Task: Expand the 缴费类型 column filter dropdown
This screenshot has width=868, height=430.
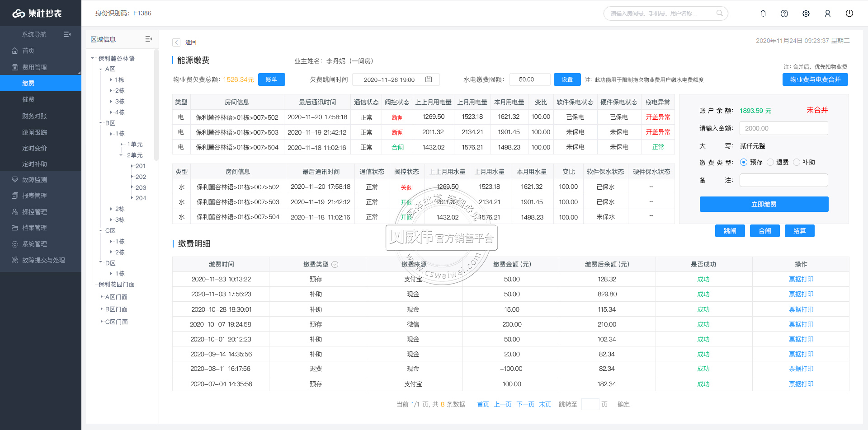Action: click(x=335, y=265)
